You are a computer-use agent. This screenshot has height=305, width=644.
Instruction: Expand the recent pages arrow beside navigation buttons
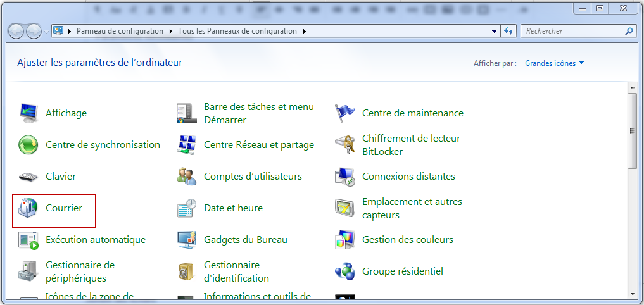(x=46, y=32)
